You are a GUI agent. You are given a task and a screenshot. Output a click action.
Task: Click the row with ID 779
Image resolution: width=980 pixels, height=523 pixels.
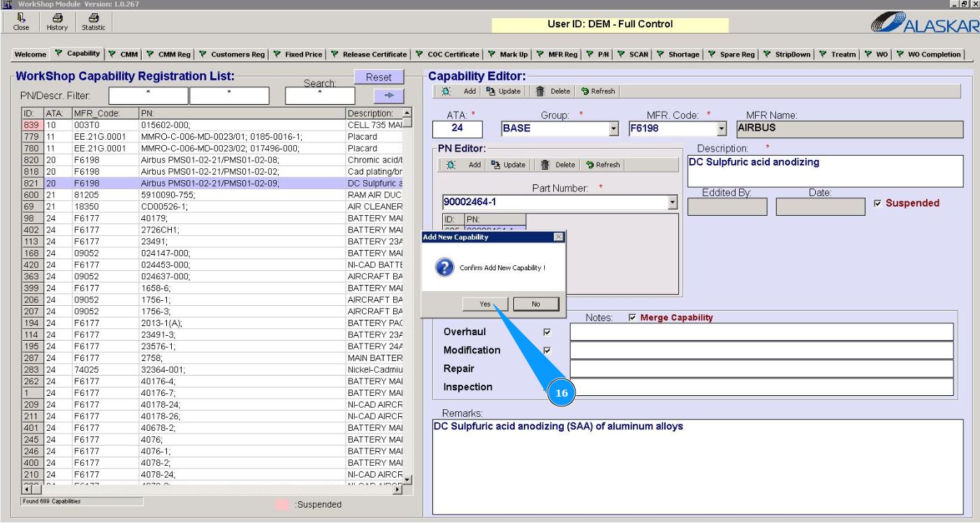point(212,137)
